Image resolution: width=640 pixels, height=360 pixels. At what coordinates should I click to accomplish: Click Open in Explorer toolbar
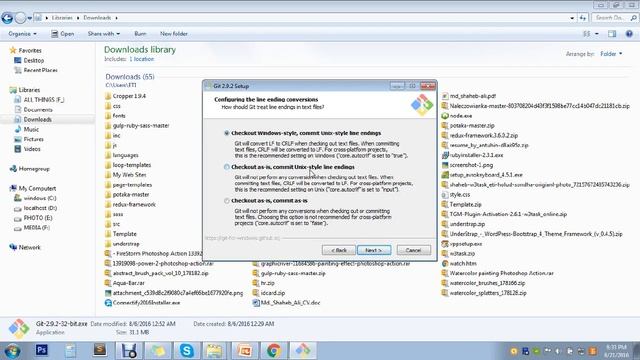[62, 34]
